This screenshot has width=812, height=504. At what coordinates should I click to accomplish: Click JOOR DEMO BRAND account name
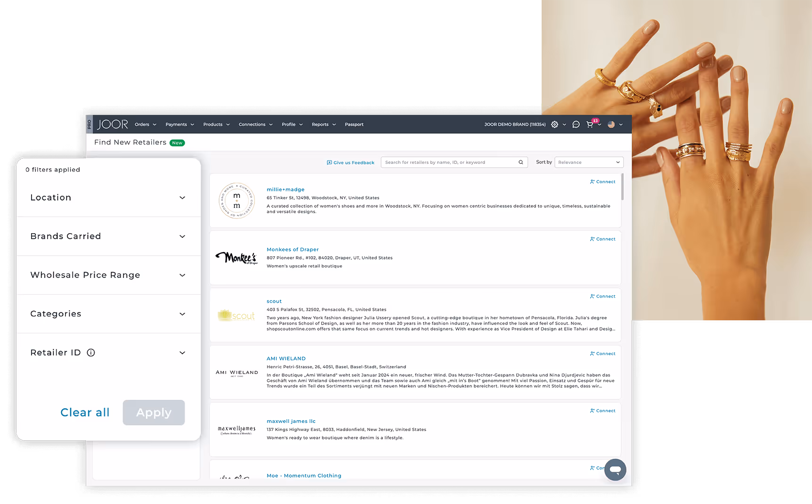coord(515,124)
